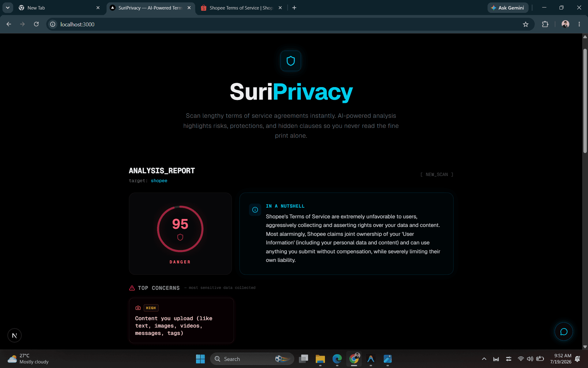Click the small shield icon under score 95
Image resolution: width=588 pixels, height=368 pixels.
click(180, 237)
